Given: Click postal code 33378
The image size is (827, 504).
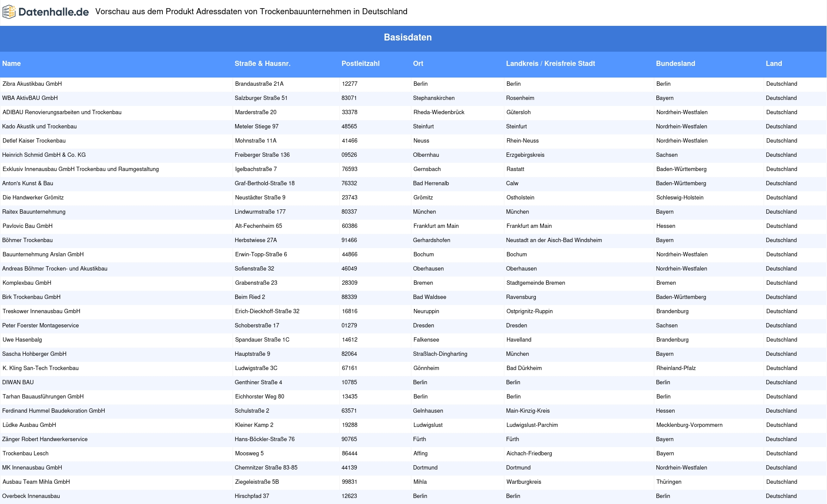Looking at the screenshot, I should click(x=349, y=112).
